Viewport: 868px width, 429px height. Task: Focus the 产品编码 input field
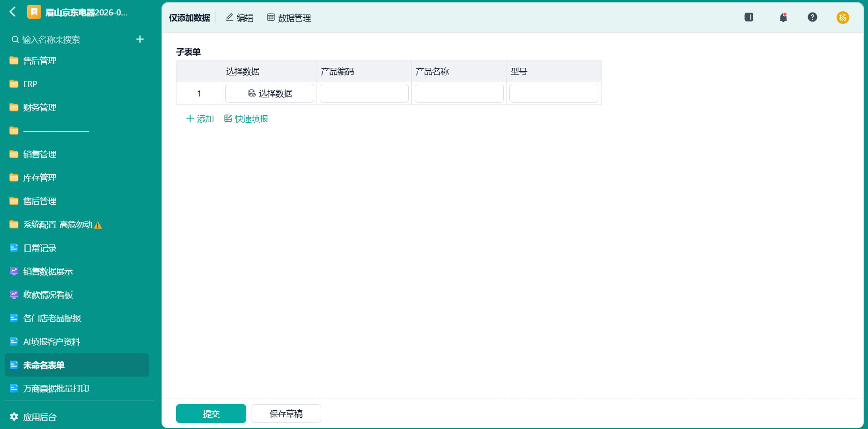point(364,93)
